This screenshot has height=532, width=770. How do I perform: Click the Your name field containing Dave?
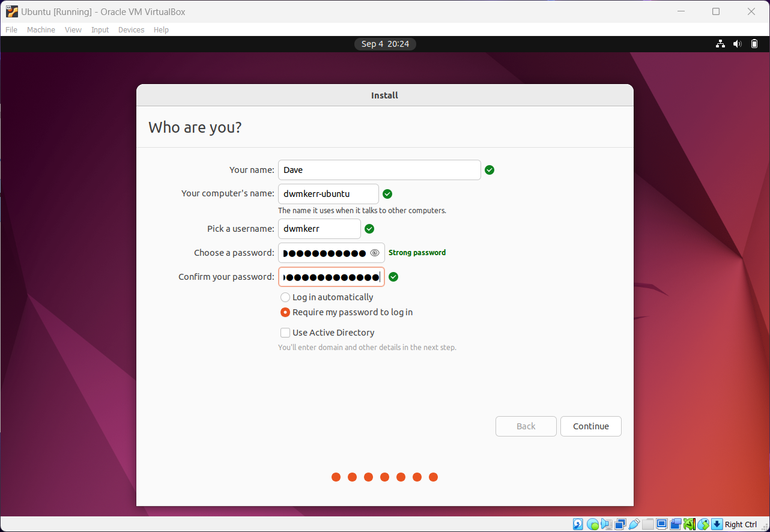point(379,170)
